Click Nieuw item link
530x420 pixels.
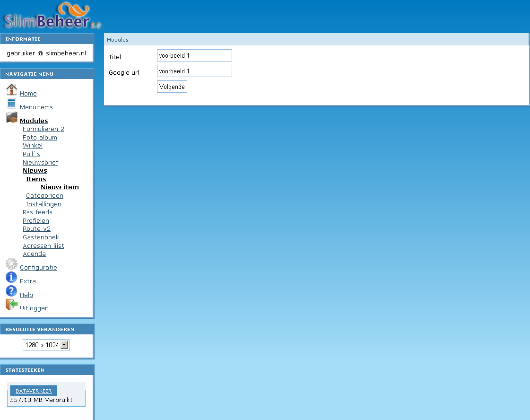point(60,187)
